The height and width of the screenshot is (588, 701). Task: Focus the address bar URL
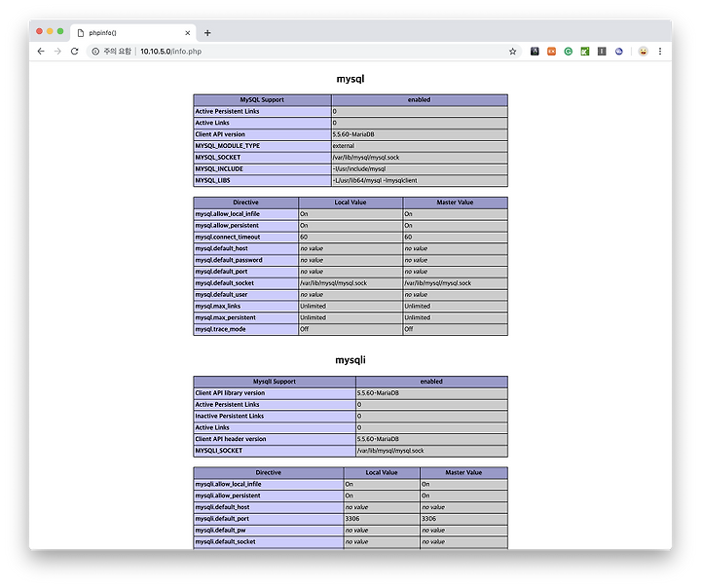pyautogui.click(x=170, y=52)
